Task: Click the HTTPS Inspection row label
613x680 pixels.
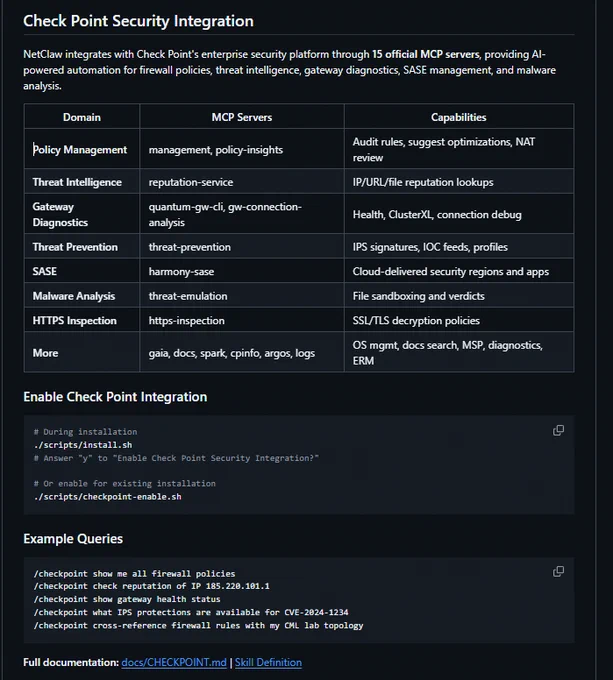Action: click(75, 320)
